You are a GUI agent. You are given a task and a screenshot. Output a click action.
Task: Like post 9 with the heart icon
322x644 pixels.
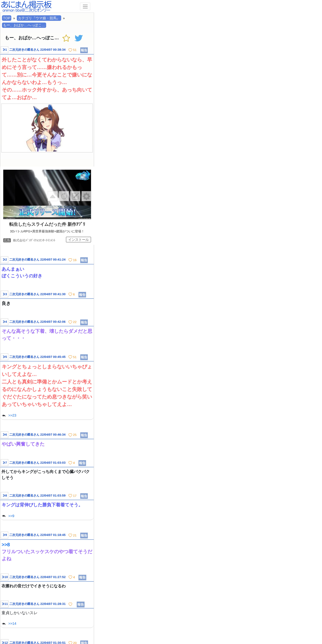click(70, 535)
